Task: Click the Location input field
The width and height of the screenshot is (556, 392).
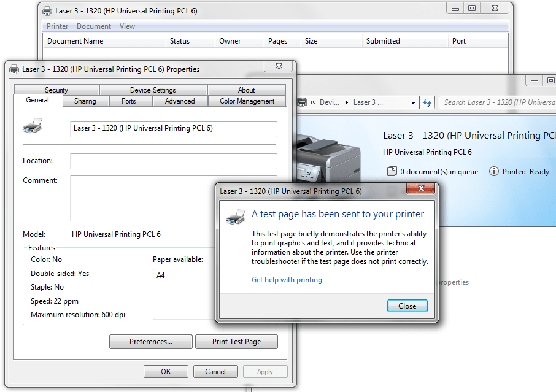Action: pyautogui.click(x=174, y=161)
